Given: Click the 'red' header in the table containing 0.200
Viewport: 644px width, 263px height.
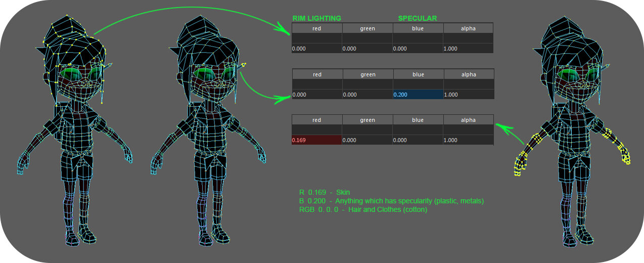Looking at the screenshot, I should (x=317, y=74).
